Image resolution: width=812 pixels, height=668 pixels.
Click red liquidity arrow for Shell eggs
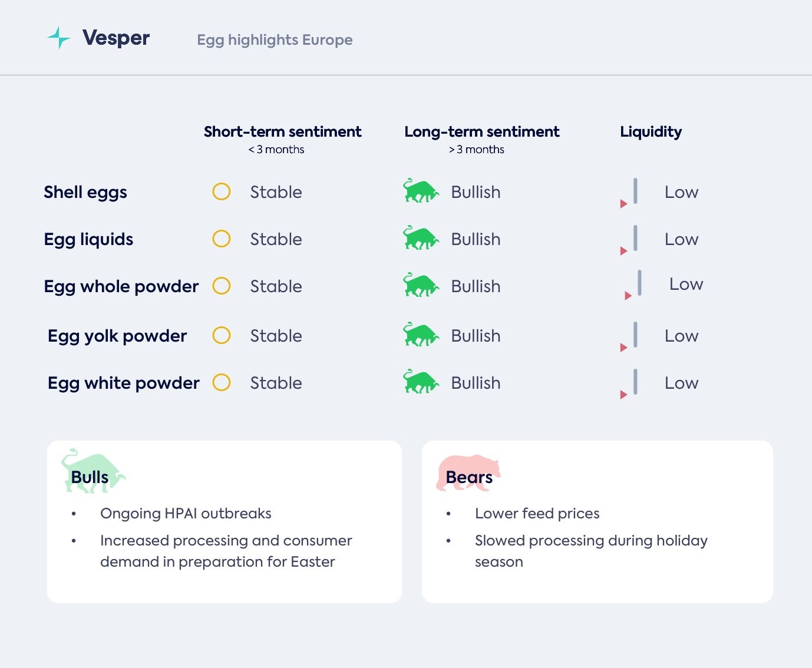pos(623,204)
